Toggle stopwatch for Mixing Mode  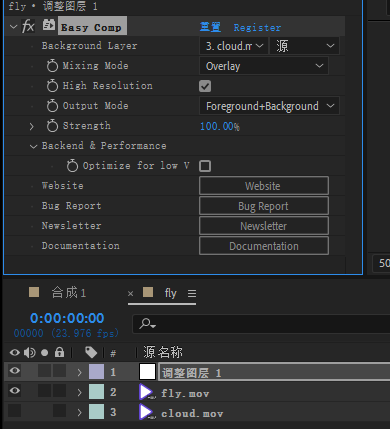[52, 66]
